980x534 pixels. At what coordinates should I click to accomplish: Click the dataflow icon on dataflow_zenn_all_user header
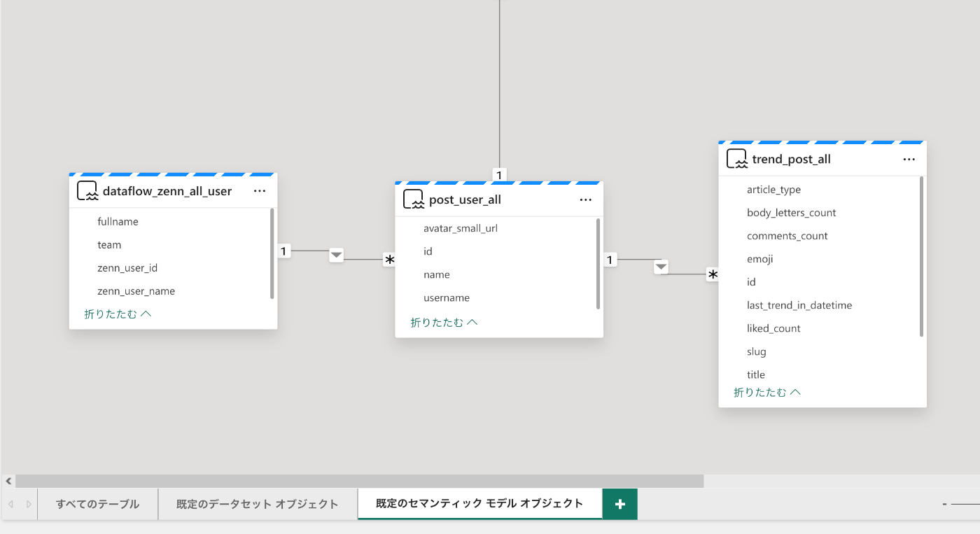coord(87,190)
